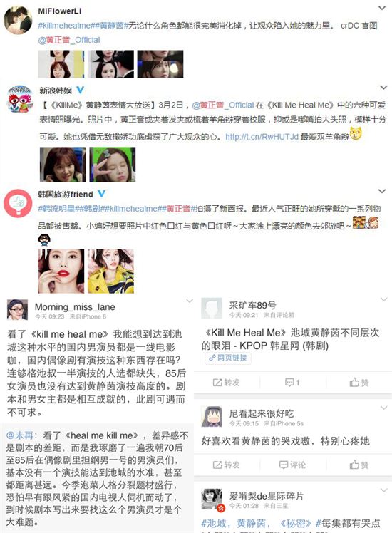Open the 韩国旅游friend thumbs-up avatar
This screenshot has width=392, height=533.
[18, 203]
